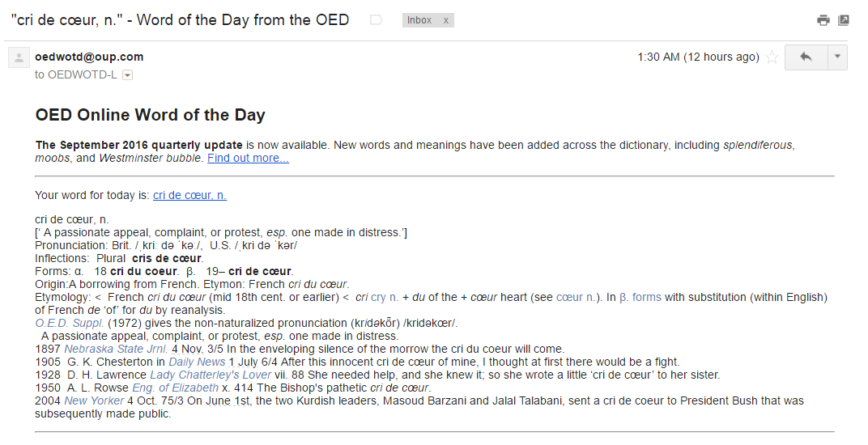The image size is (868, 445).
Task: Click sender avatar icon
Action: coord(19,57)
